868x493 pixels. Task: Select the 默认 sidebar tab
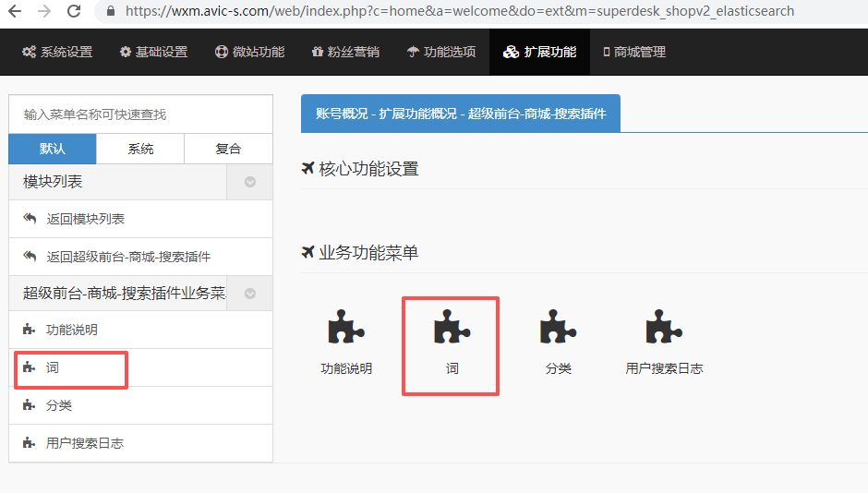click(53, 149)
